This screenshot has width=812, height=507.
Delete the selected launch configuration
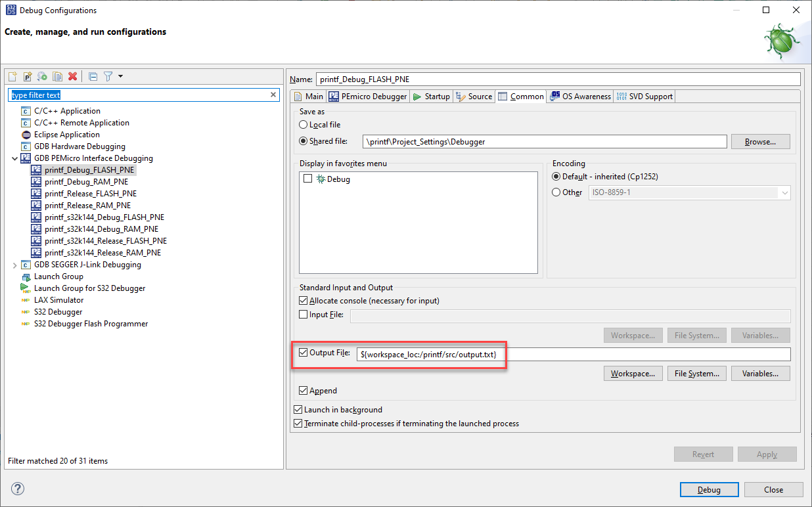[72, 76]
